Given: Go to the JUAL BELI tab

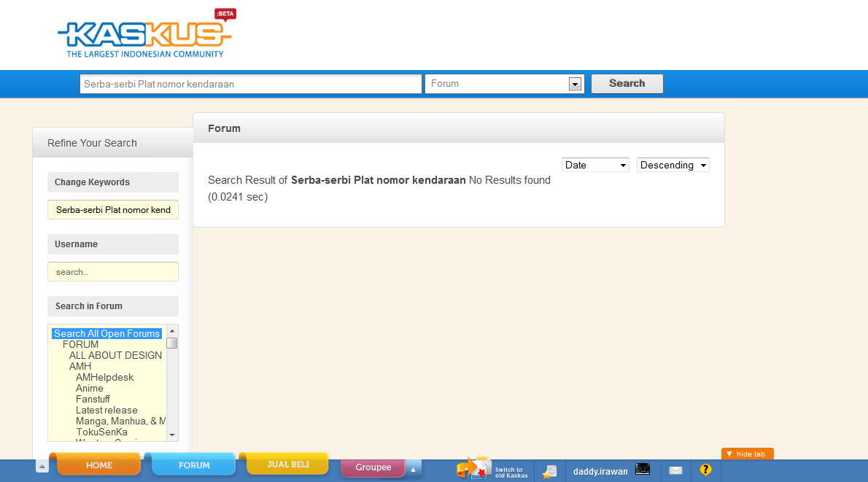Looking at the screenshot, I should coord(288,464).
